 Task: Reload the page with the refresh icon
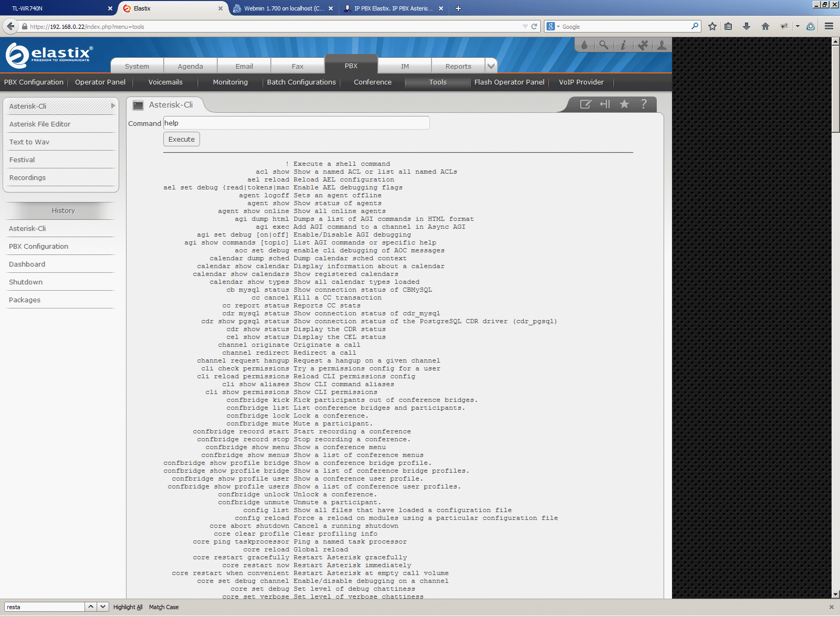tap(534, 26)
